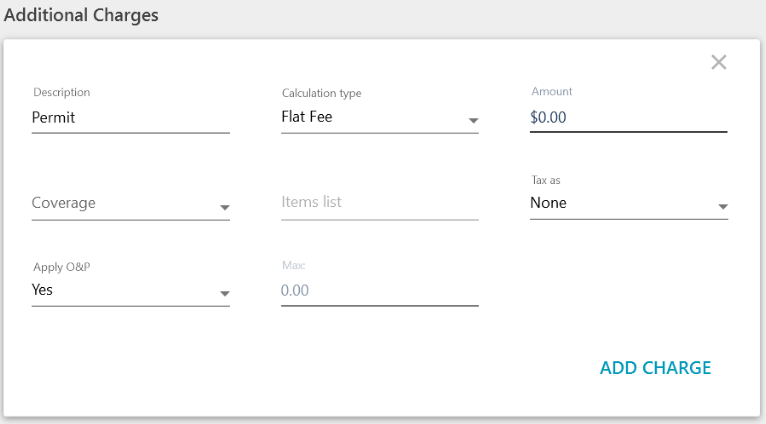Click the Tax as label

click(545, 180)
